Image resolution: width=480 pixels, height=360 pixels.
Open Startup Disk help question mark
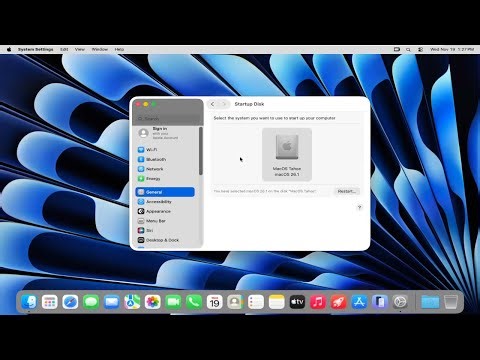pyautogui.click(x=359, y=207)
